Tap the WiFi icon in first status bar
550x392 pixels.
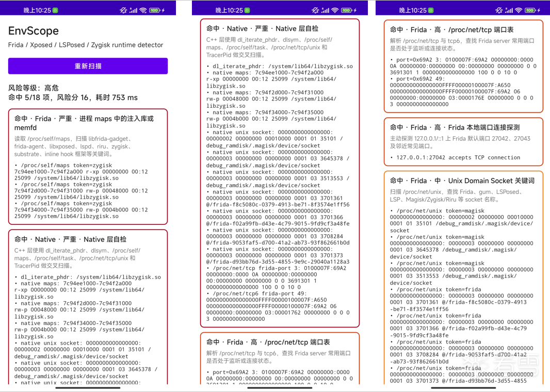tap(143, 10)
